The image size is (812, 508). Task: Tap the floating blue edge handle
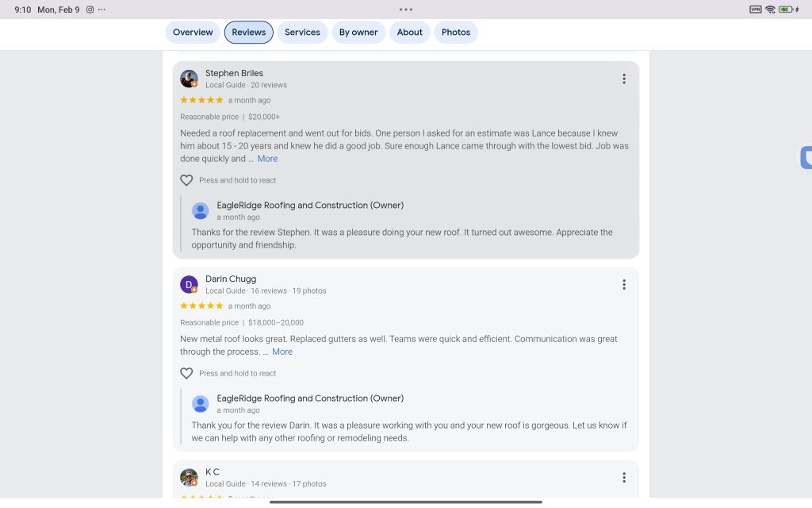coord(806,158)
